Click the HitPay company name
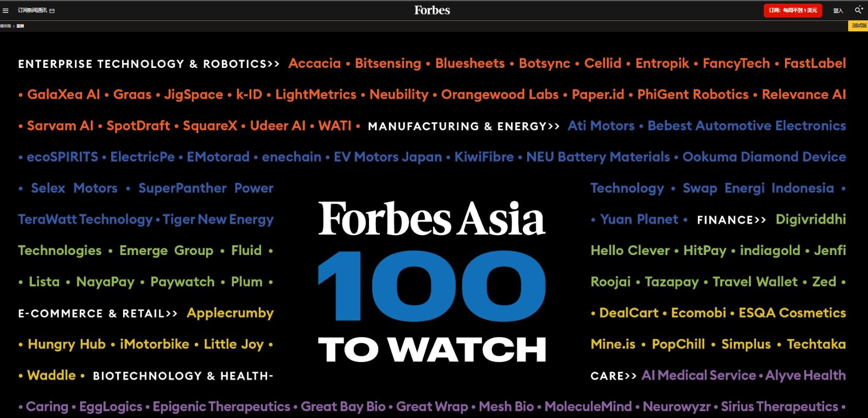 tap(705, 250)
